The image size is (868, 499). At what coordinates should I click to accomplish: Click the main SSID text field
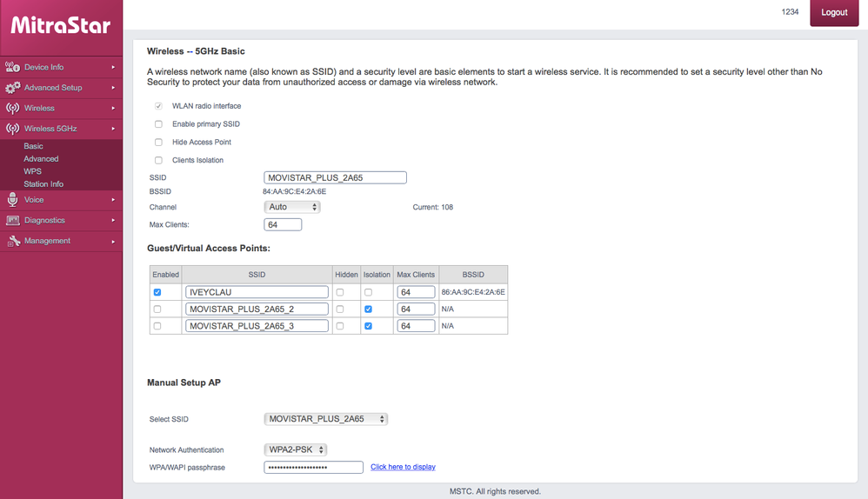point(335,177)
